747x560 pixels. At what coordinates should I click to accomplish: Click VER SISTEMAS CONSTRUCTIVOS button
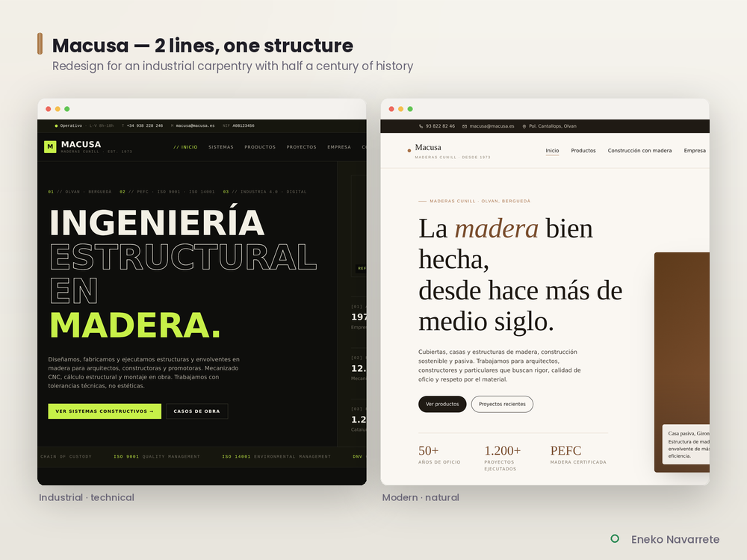tap(105, 411)
